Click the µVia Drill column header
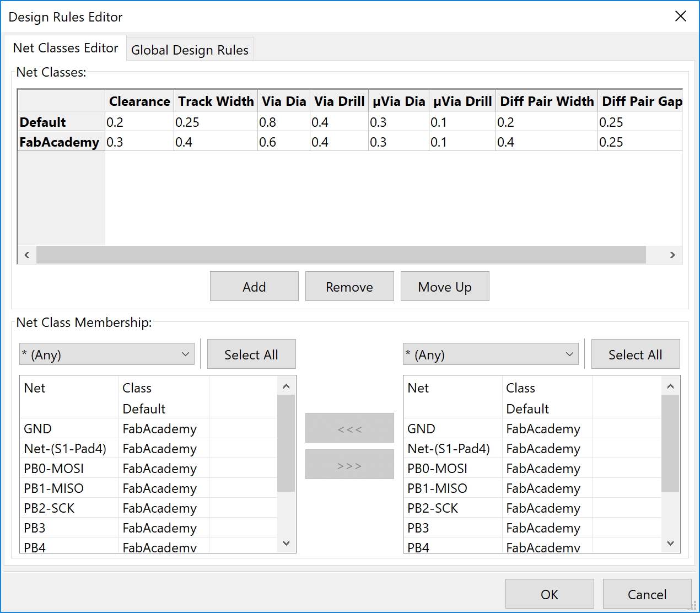Screen dimensions: 700x613 point(462,101)
